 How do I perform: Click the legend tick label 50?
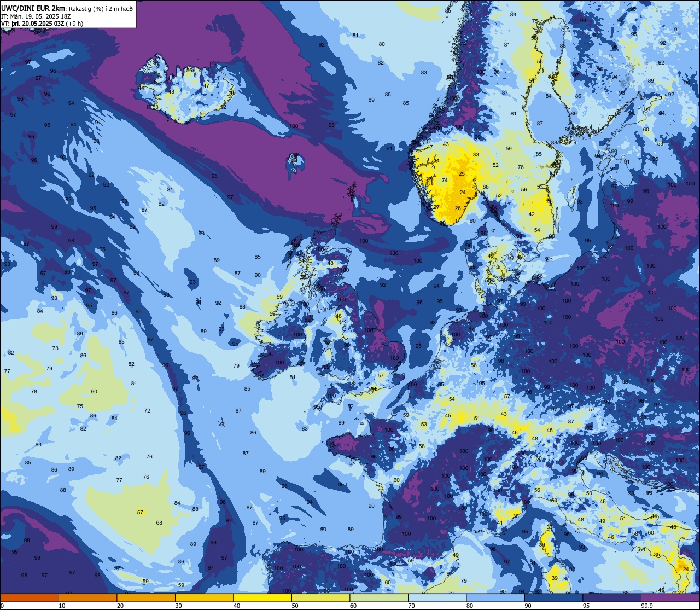[295, 606]
